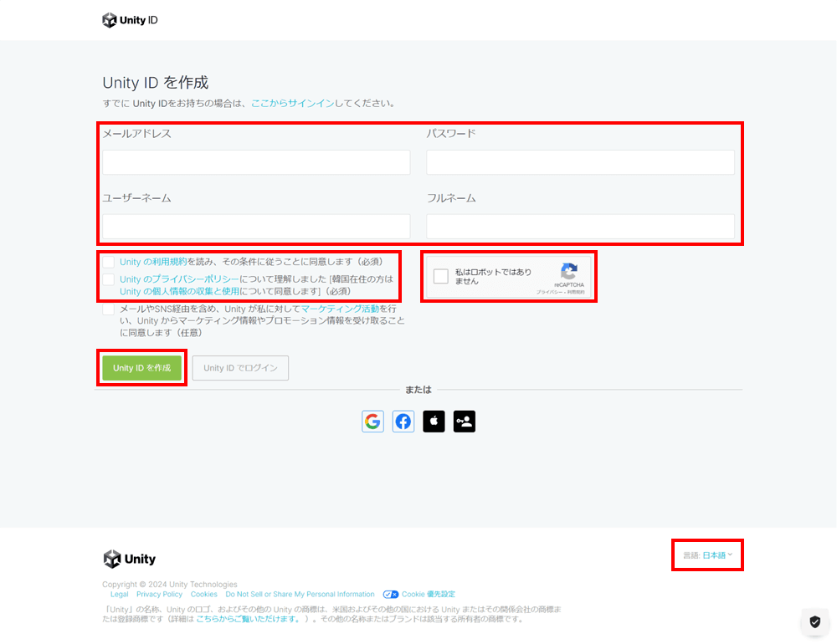The width and height of the screenshot is (837, 644).
Task: Choose the Apple sign-in icon
Action: click(x=434, y=422)
